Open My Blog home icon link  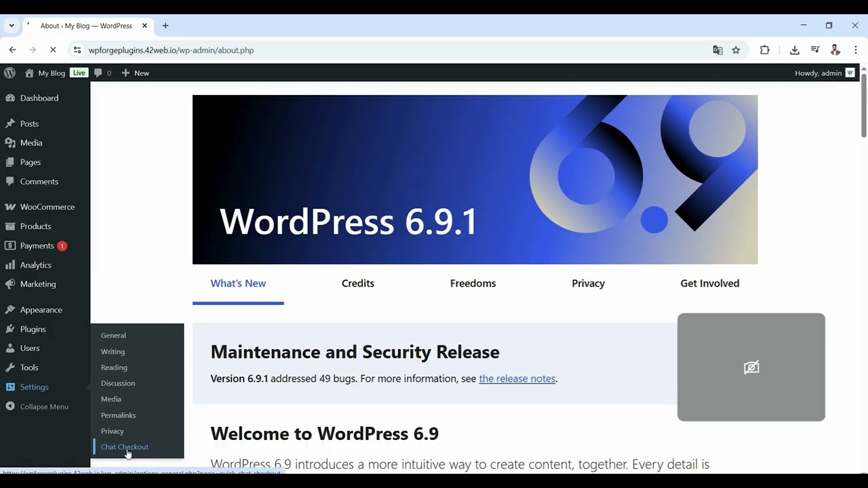(x=45, y=73)
